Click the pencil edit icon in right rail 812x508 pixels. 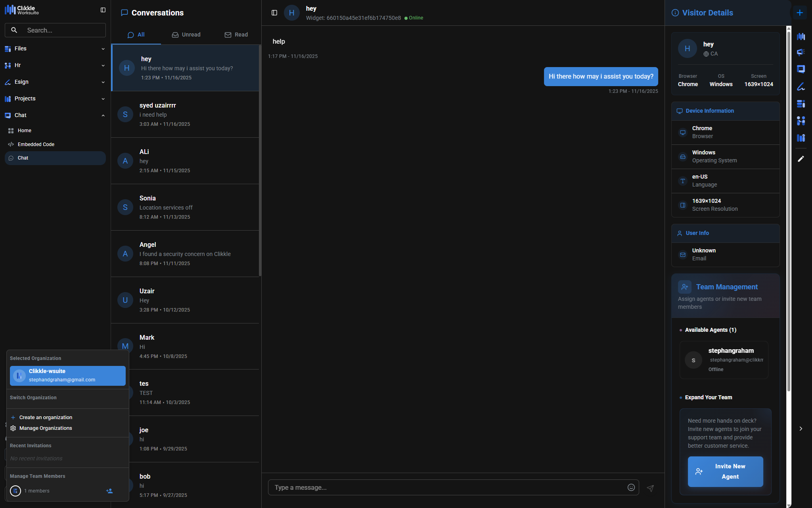[x=801, y=159]
